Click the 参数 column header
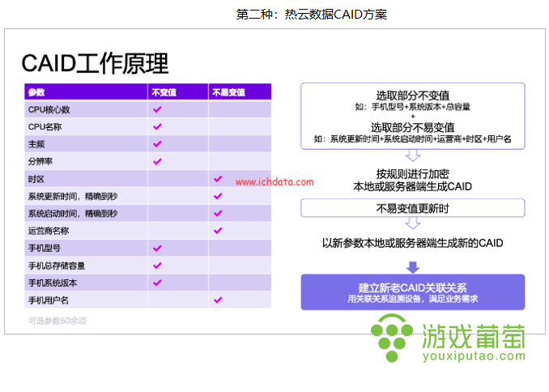 [86, 92]
